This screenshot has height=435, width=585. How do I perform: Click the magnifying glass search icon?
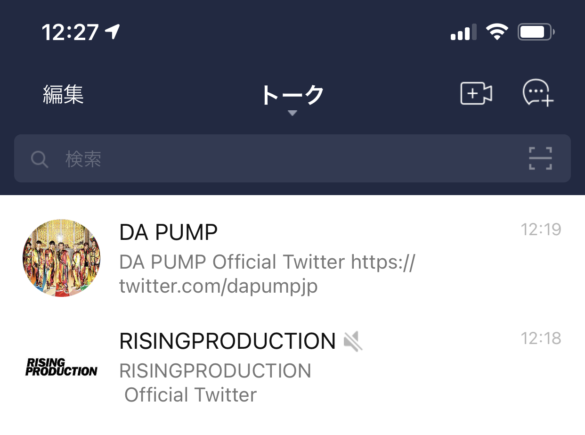(x=40, y=159)
